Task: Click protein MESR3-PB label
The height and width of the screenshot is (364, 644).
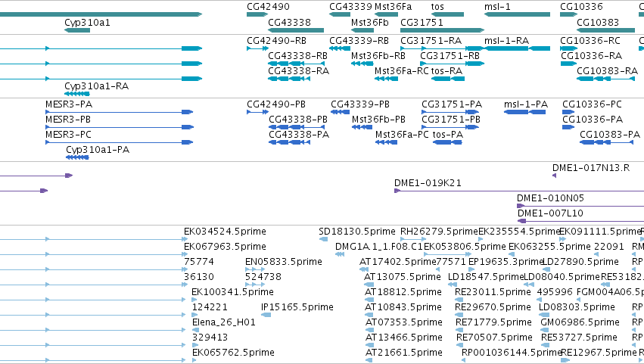Action: click(x=68, y=120)
